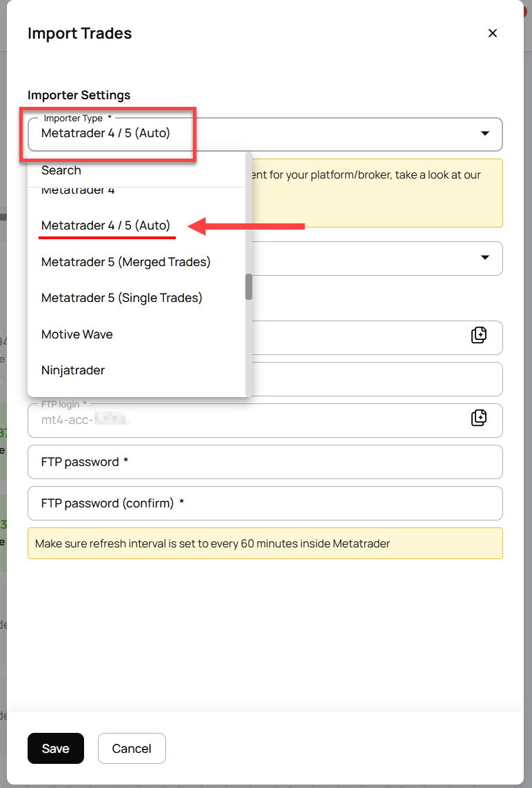This screenshot has height=788, width=532.
Task: Select Metatrader 5 (Single Trades) importer
Action: click(121, 298)
